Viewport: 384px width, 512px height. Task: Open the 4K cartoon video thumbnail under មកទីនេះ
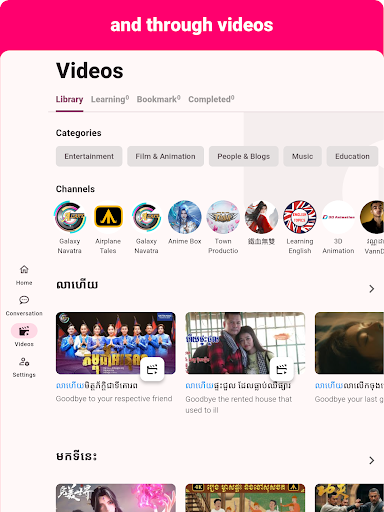[245, 498]
